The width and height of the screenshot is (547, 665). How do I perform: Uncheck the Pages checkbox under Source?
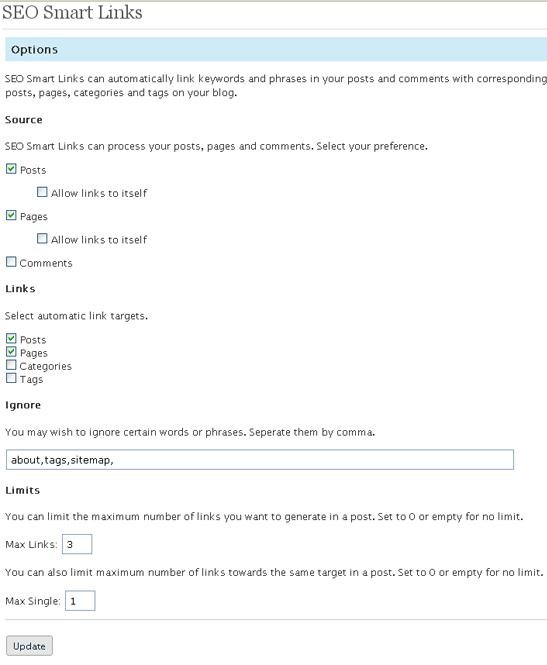click(x=11, y=215)
